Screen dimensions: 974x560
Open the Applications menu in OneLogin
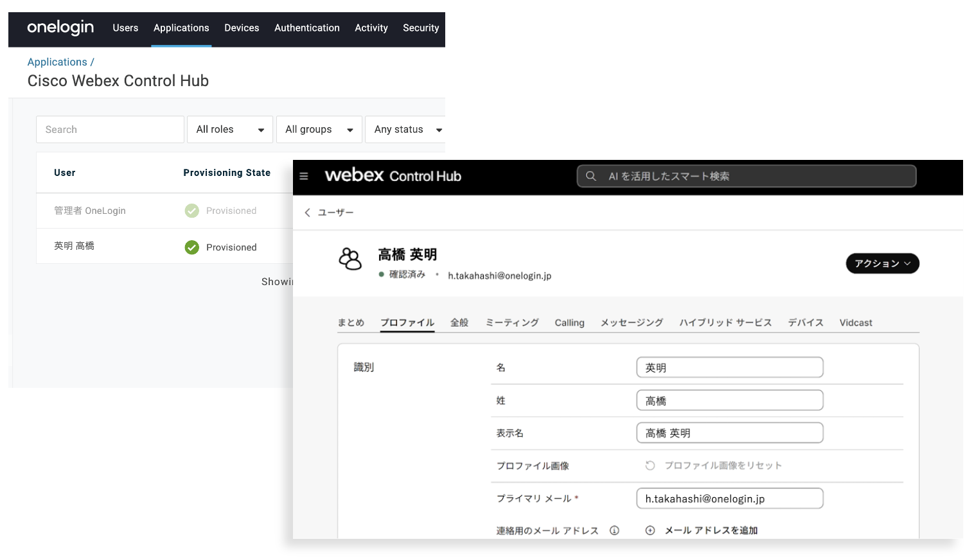click(x=181, y=28)
